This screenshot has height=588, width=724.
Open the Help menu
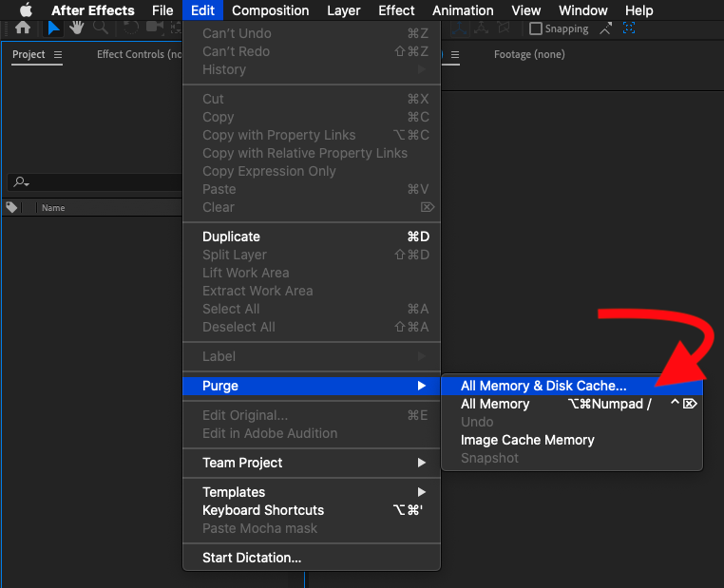(639, 10)
